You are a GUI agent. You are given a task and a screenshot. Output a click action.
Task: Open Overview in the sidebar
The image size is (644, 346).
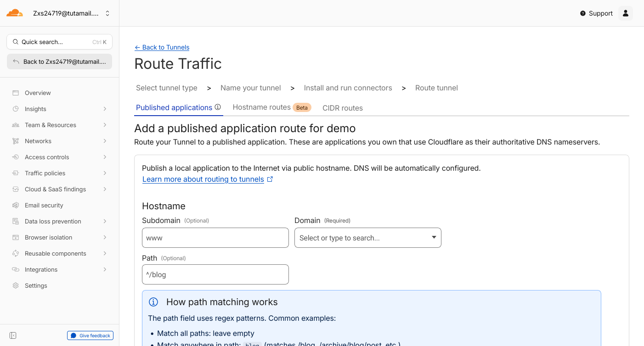pyautogui.click(x=60, y=93)
